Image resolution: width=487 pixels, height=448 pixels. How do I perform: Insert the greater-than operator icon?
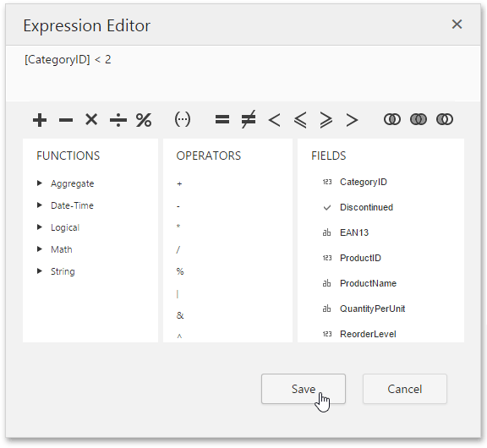click(x=352, y=120)
